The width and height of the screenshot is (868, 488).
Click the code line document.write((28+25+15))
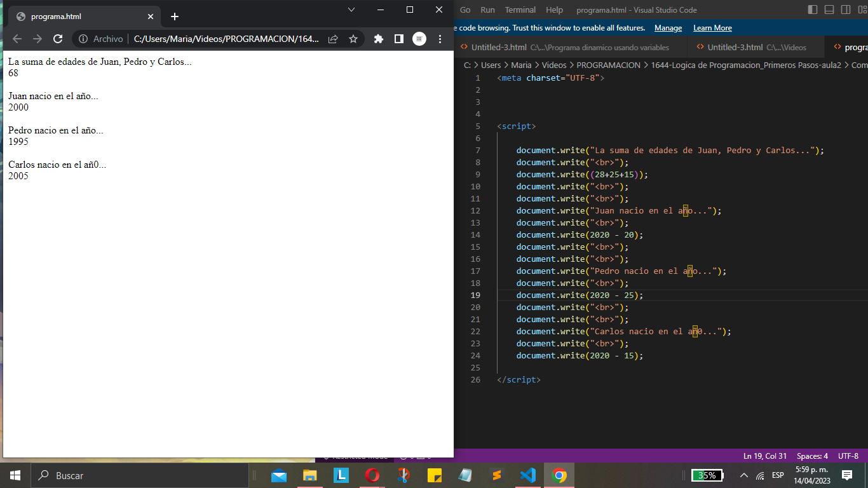coord(582,175)
